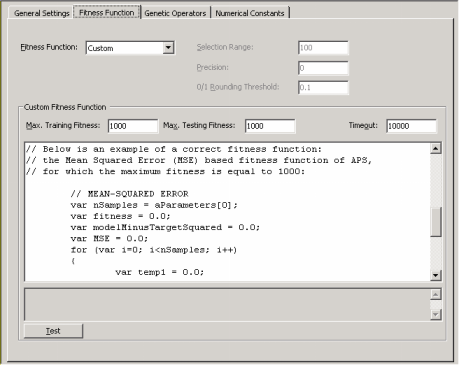
Task: Click the code editor scroll up arrow
Action: click(x=436, y=148)
